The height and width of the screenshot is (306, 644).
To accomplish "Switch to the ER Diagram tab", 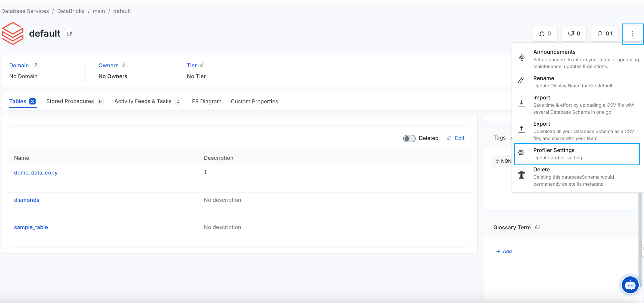I will [206, 101].
